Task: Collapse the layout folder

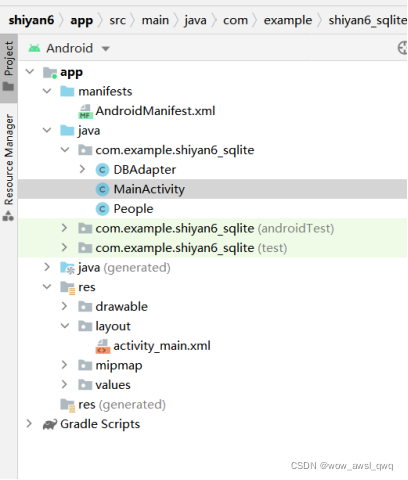Action: pyautogui.click(x=65, y=326)
